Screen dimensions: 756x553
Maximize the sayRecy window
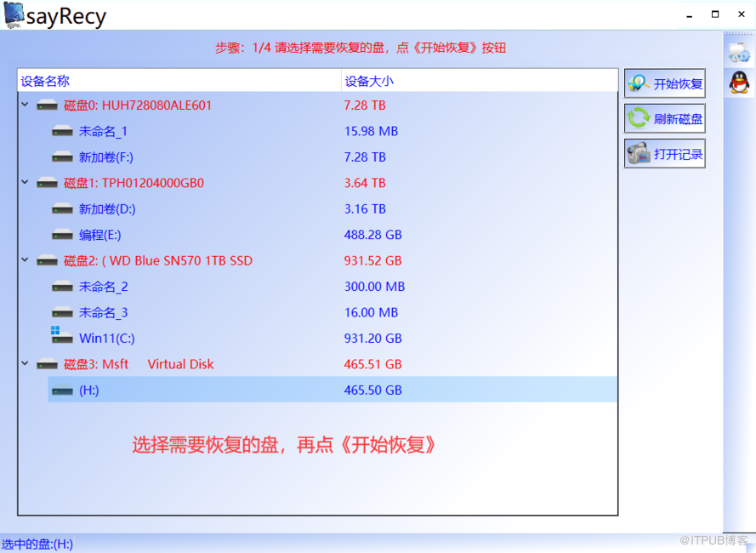715,14
